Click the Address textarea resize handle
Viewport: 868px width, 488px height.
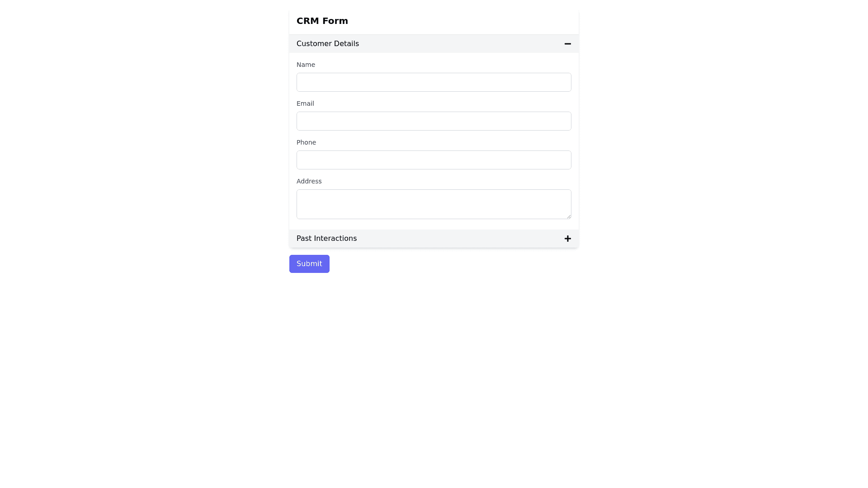pyautogui.click(x=569, y=216)
